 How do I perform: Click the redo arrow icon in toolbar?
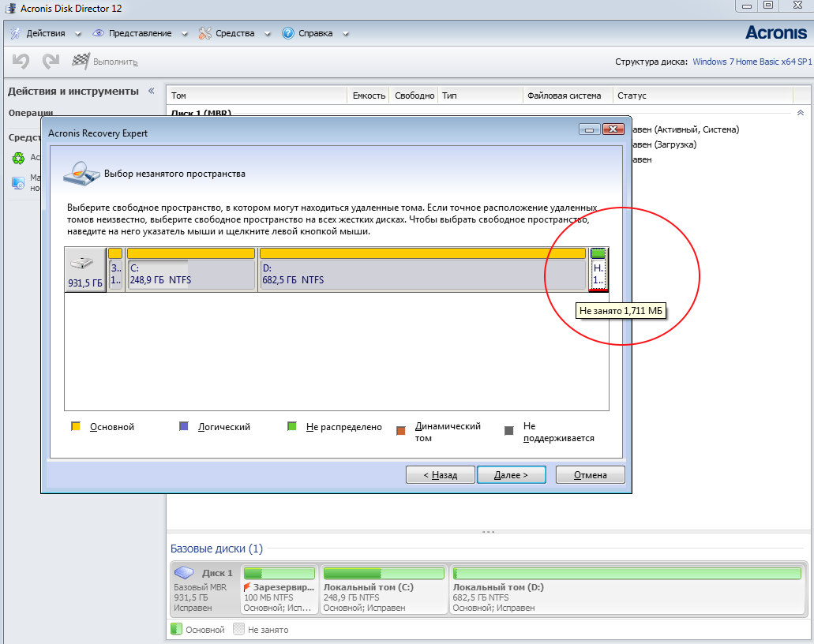[x=51, y=62]
